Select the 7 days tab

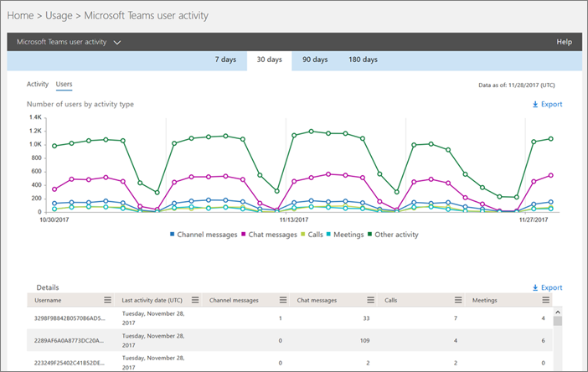[225, 59]
